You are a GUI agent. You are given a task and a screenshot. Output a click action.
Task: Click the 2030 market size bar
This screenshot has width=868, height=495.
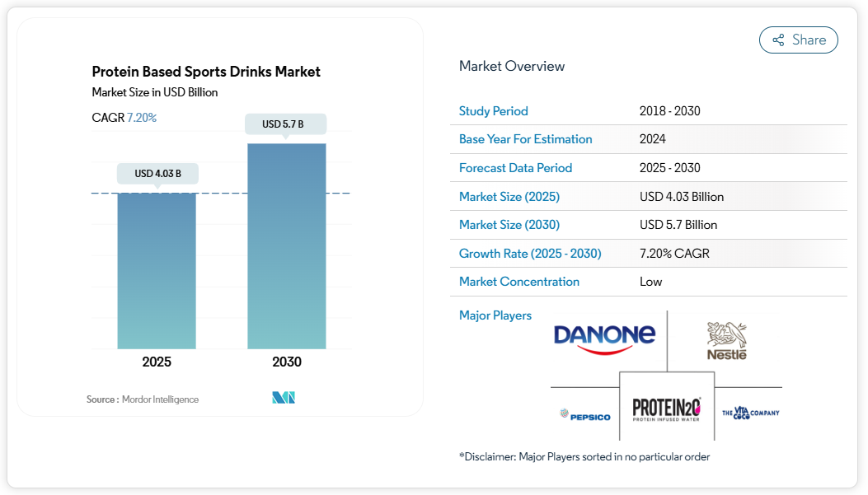[287, 245]
